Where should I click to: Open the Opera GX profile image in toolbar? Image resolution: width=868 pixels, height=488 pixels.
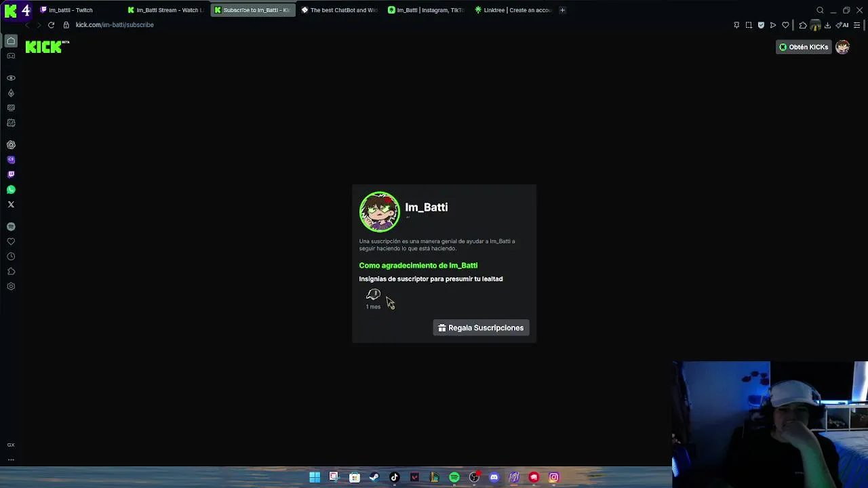pyautogui.click(x=815, y=25)
